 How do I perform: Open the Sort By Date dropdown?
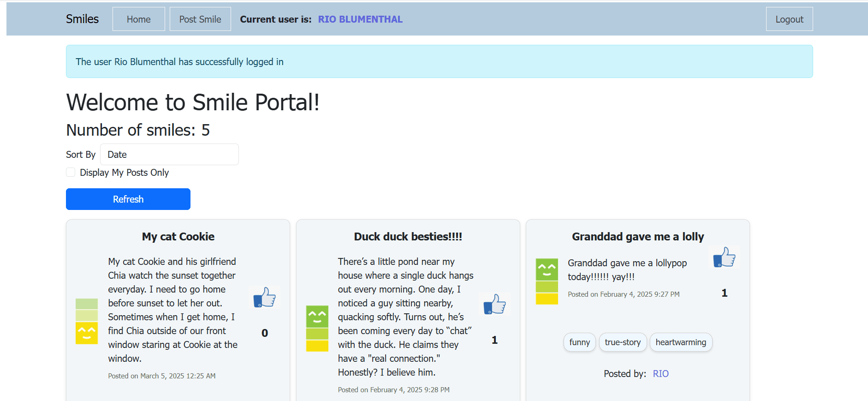point(169,155)
